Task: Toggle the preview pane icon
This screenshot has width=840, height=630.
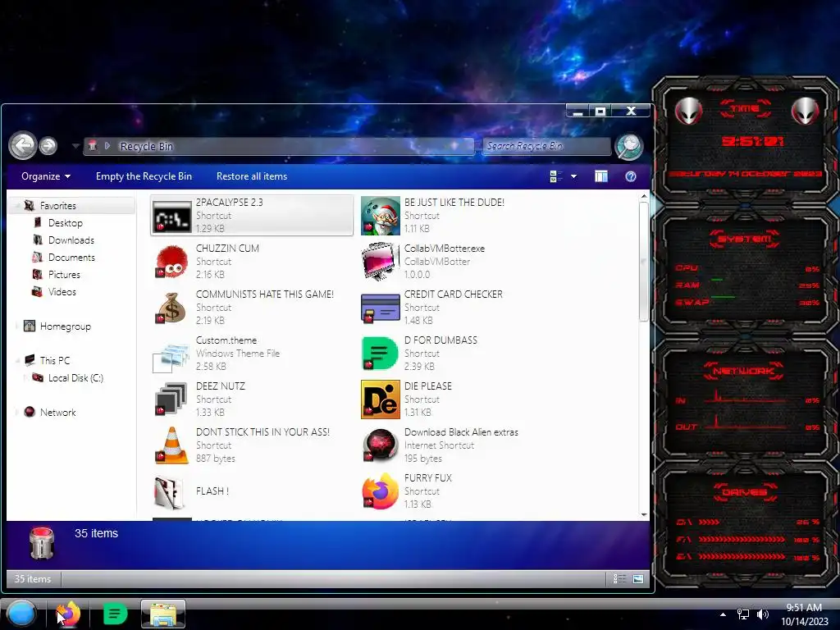Action: 601,176
